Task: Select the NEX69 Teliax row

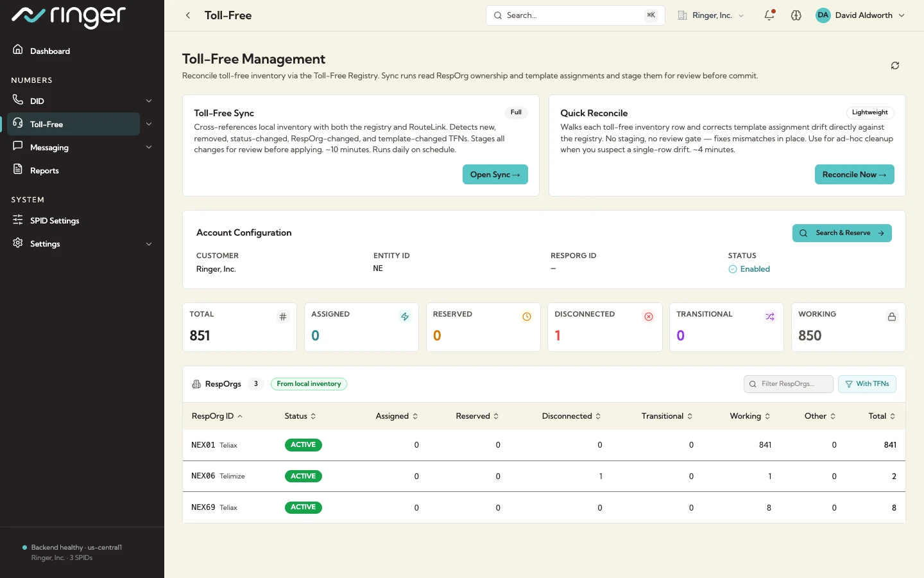Action: click(544, 507)
